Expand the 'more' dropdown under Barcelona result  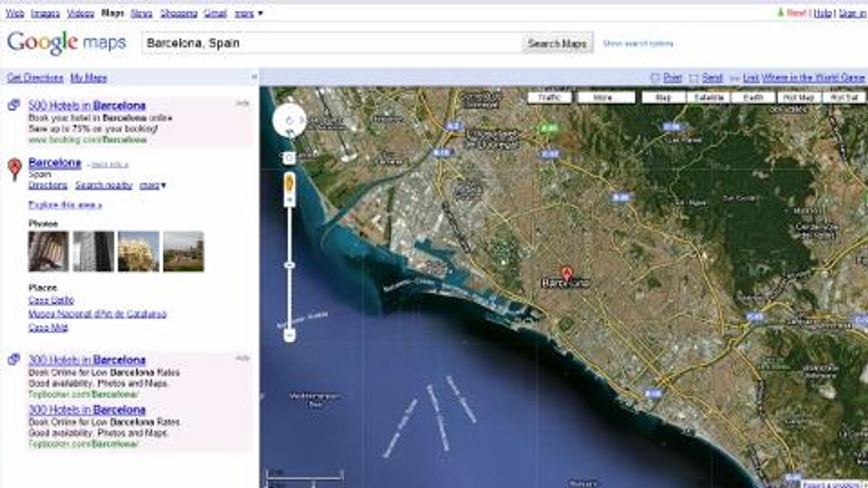(x=153, y=185)
